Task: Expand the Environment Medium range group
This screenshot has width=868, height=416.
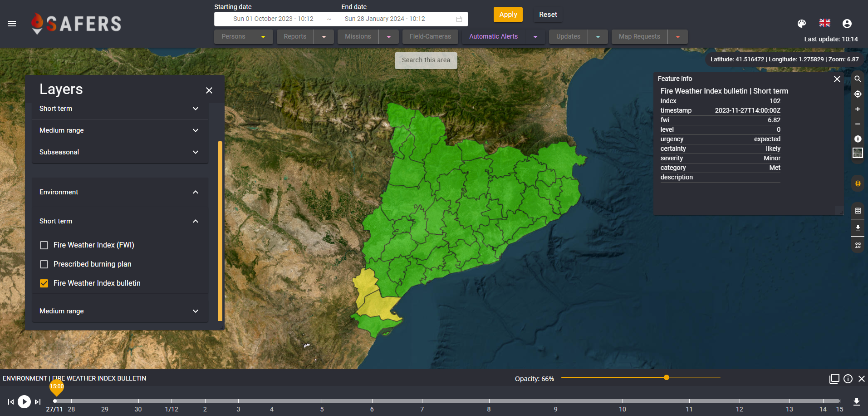Action: (x=120, y=311)
